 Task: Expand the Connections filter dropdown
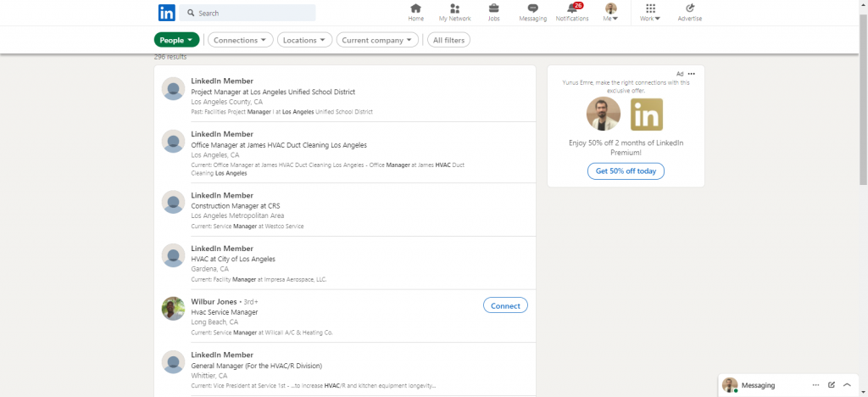[241, 40]
